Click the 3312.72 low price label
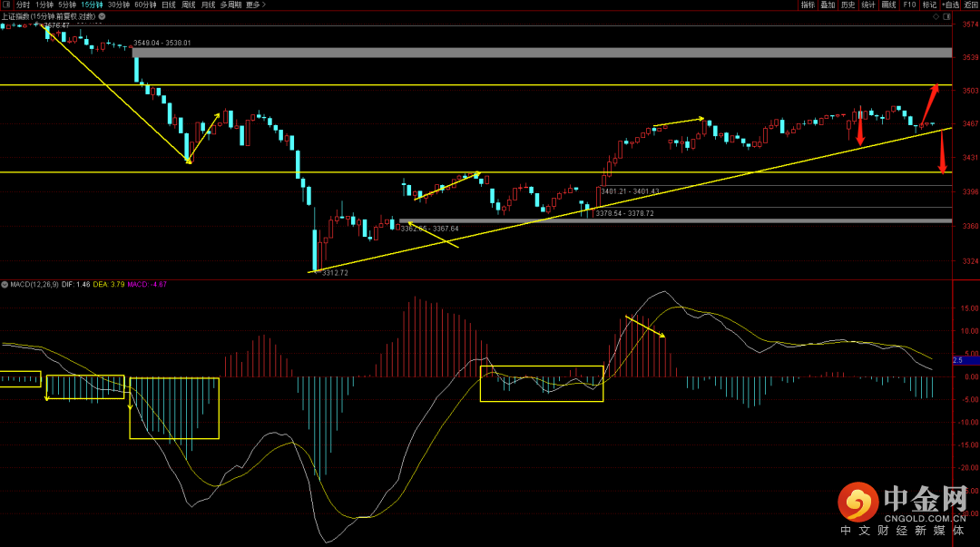Image resolution: width=980 pixels, height=547 pixels. tap(335, 272)
